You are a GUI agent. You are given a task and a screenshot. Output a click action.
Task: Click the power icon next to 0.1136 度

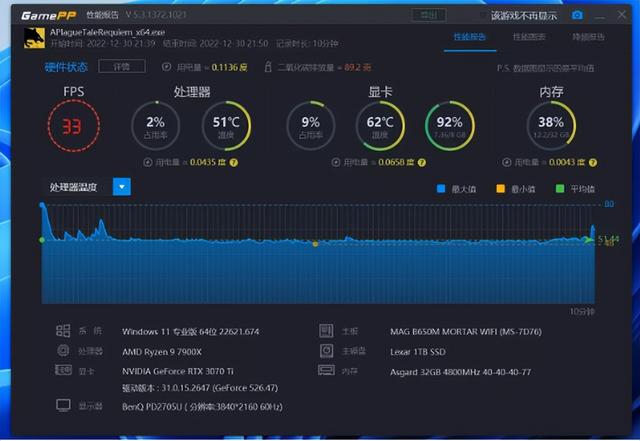click(x=166, y=67)
